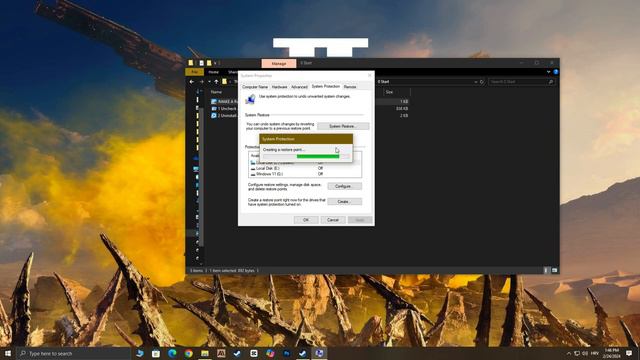This screenshot has width=640, height=360.
Task: Click the System Restore button
Action: (343, 126)
